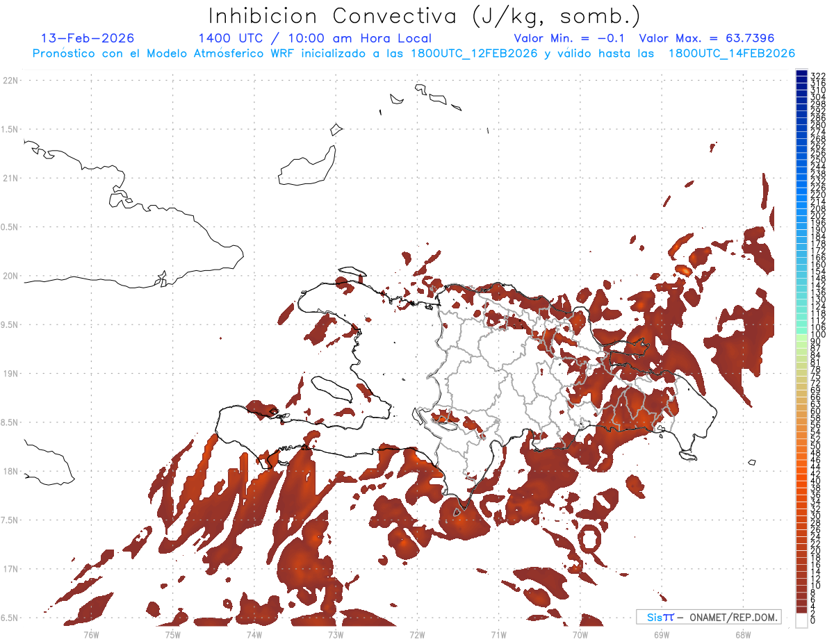Image resolution: width=834 pixels, height=644 pixels.
Task: Click the date "13-Feb-2026"
Action: click(88, 38)
